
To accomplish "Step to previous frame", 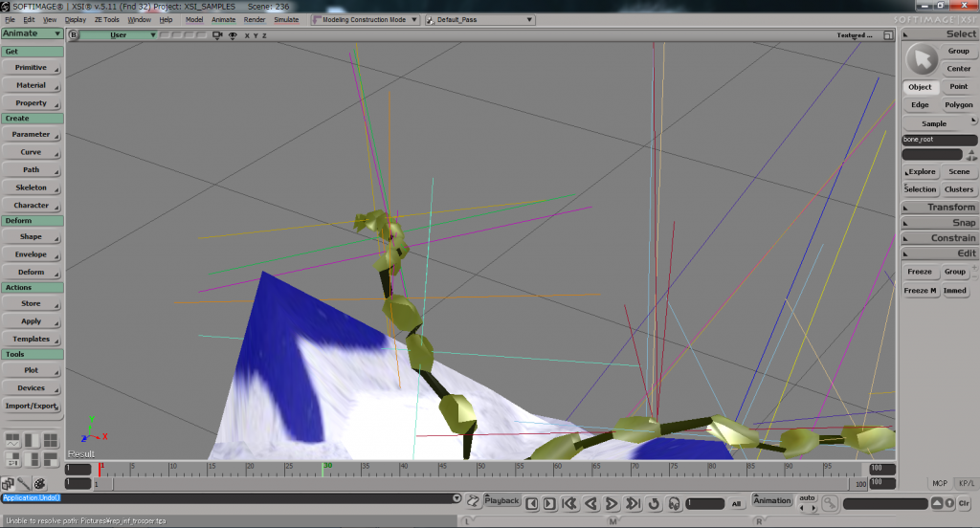I will pos(532,504).
